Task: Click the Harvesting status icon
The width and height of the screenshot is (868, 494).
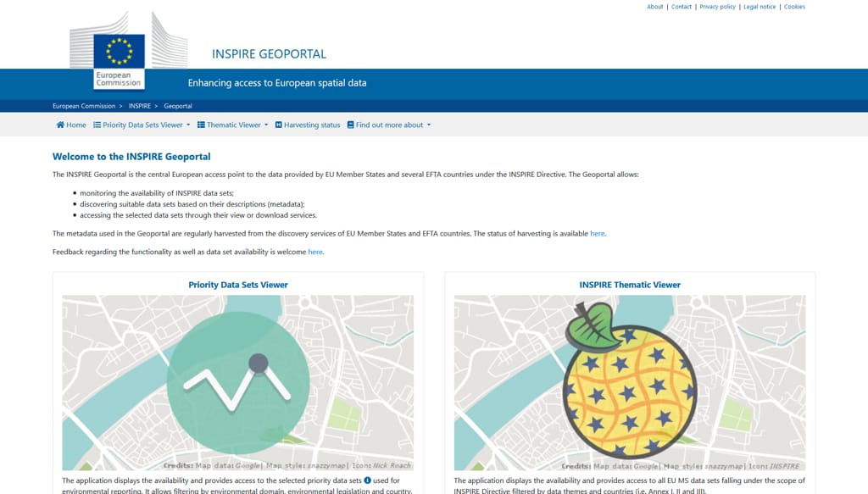Action: pos(278,125)
